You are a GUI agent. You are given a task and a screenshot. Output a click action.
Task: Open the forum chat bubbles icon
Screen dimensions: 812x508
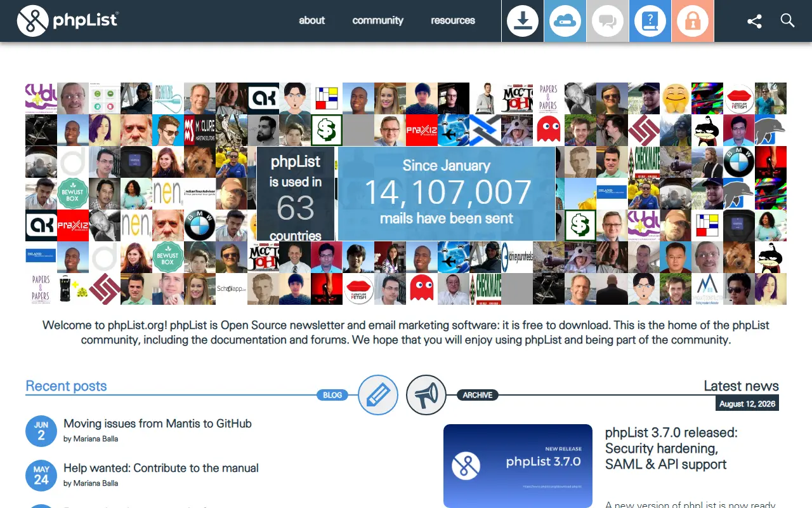click(x=608, y=21)
